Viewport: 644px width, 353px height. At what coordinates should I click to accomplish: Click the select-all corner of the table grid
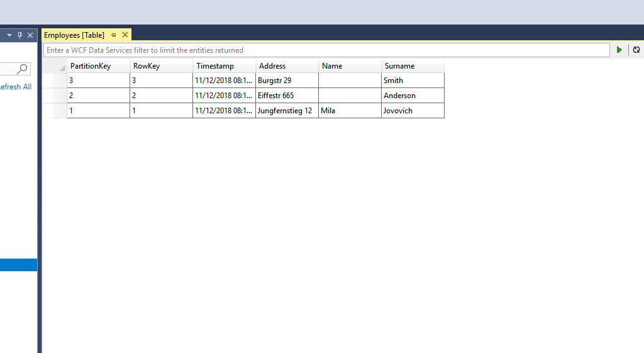pos(60,66)
